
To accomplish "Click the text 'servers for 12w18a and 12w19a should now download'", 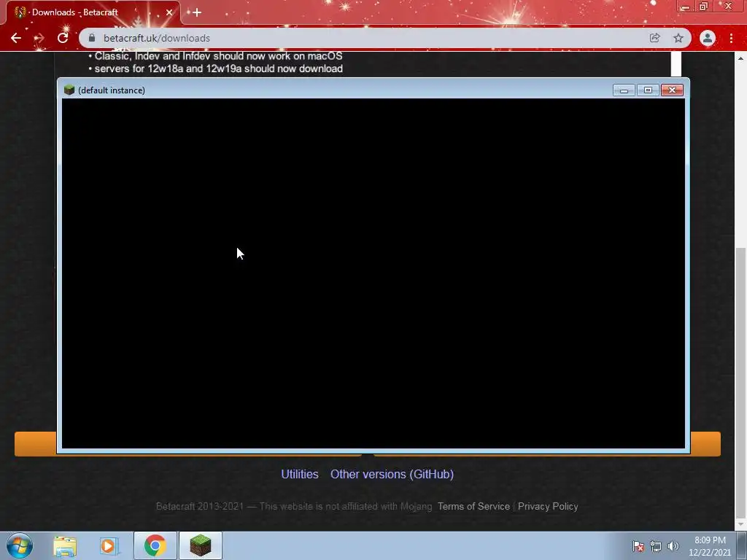I will tap(218, 69).
